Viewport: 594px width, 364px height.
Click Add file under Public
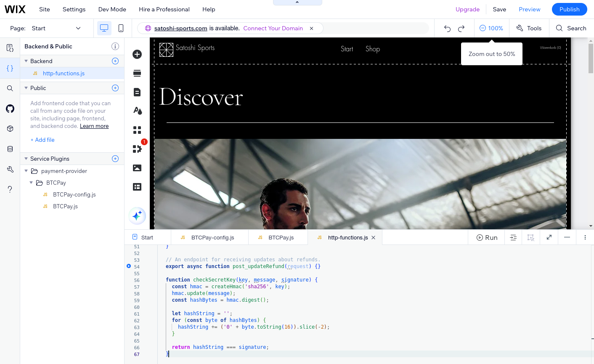coord(42,140)
